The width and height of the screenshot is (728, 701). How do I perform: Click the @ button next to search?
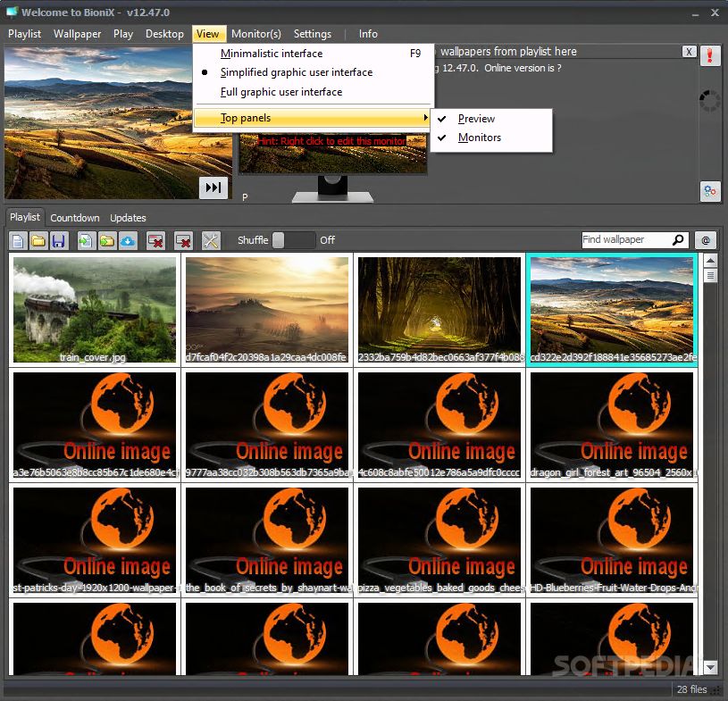[706, 240]
